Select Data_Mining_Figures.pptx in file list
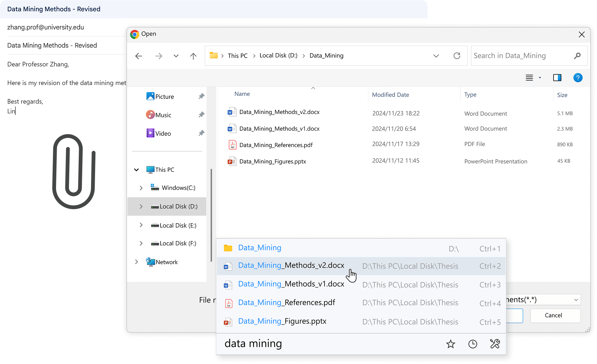Screen dimensions: 597x364 tap(400, 161)
